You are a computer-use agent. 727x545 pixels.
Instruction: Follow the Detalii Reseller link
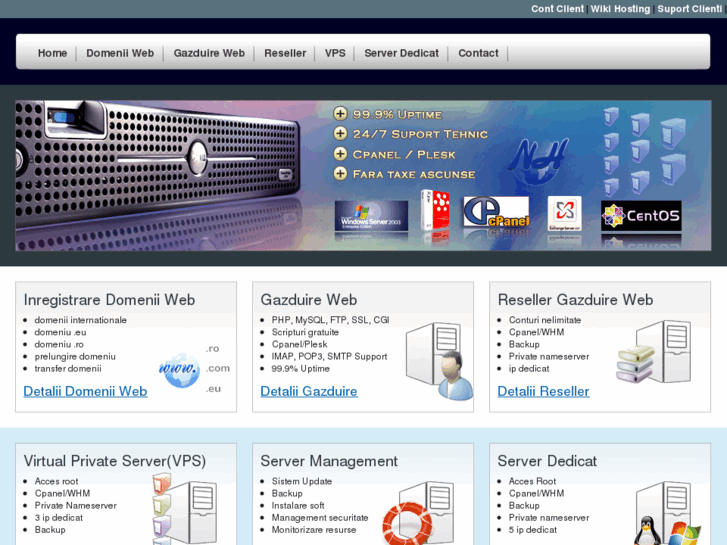[x=543, y=391]
